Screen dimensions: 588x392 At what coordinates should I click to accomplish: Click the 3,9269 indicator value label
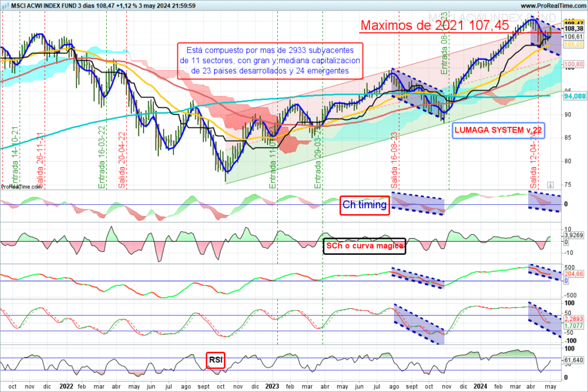click(574, 235)
